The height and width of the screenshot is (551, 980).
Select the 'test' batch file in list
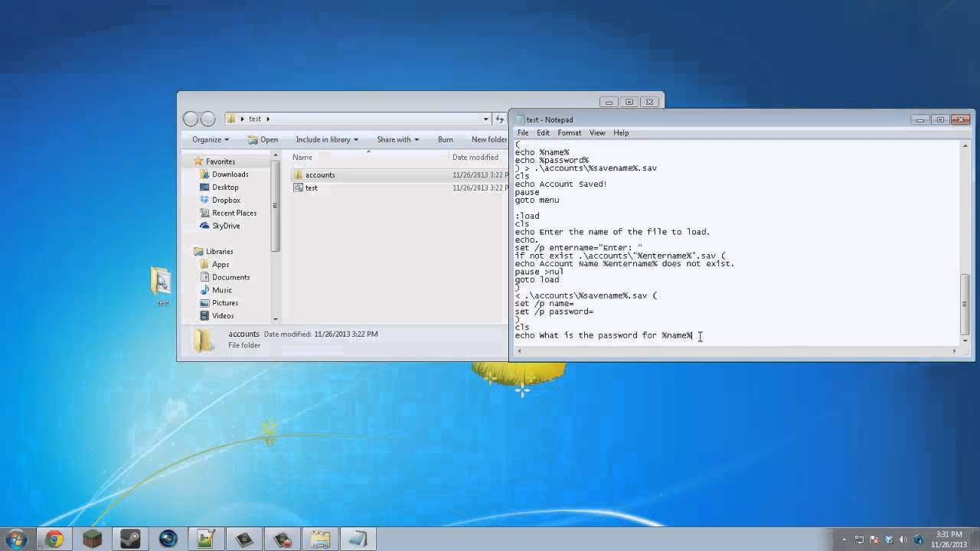[x=311, y=187]
